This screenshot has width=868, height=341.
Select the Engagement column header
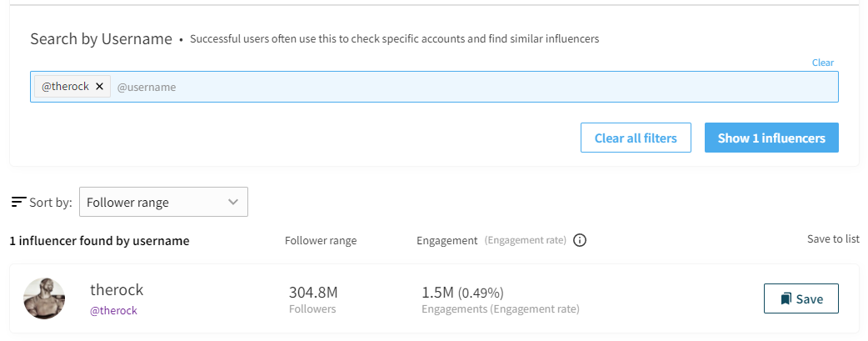[x=447, y=241]
